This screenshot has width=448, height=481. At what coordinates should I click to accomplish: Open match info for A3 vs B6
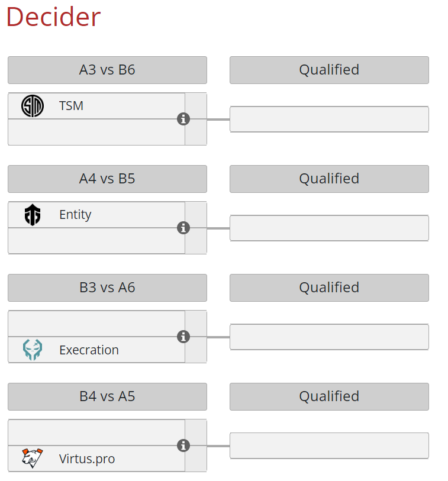(183, 119)
